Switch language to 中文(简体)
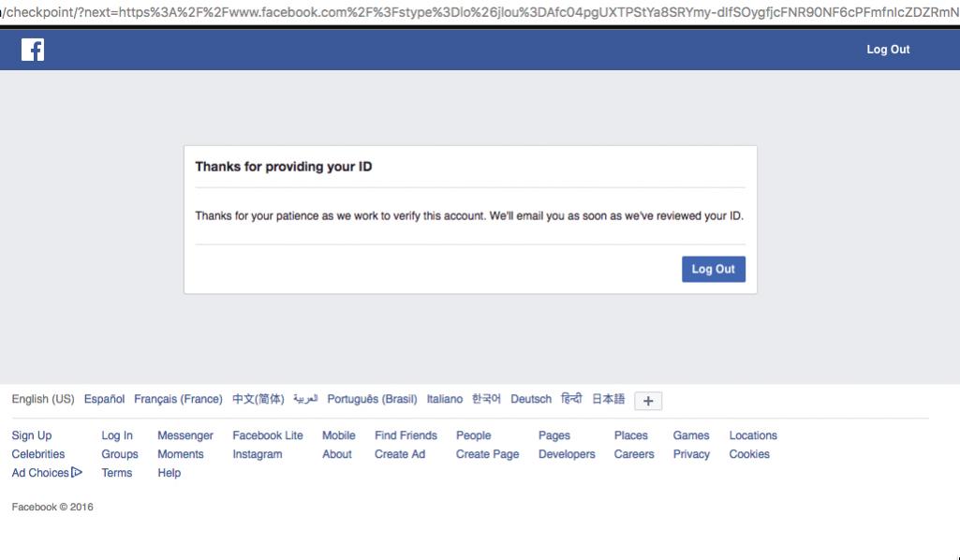Screen dimensions: 960x560 pos(258,399)
